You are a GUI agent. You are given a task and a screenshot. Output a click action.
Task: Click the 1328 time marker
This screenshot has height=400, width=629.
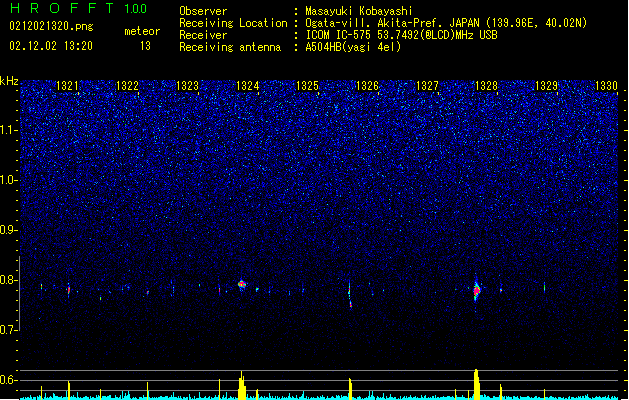click(486, 86)
